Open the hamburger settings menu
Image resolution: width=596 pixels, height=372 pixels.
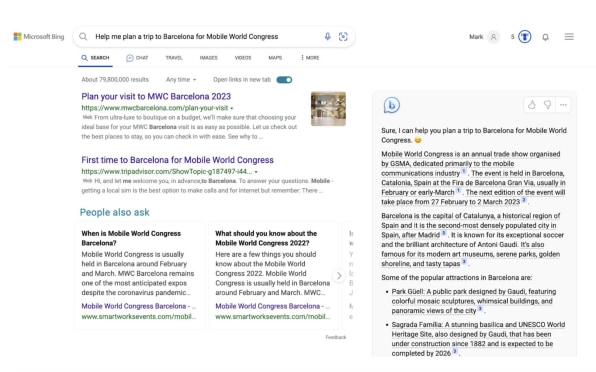coord(569,36)
